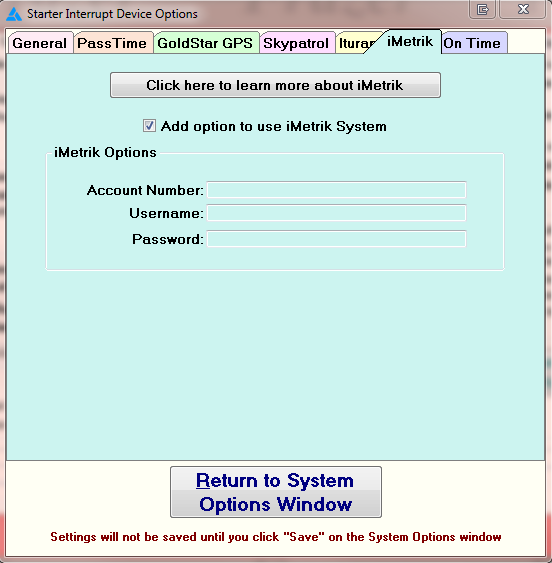Focus the Account Number input field
Viewport: 552px width, 563px height.
point(337,190)
